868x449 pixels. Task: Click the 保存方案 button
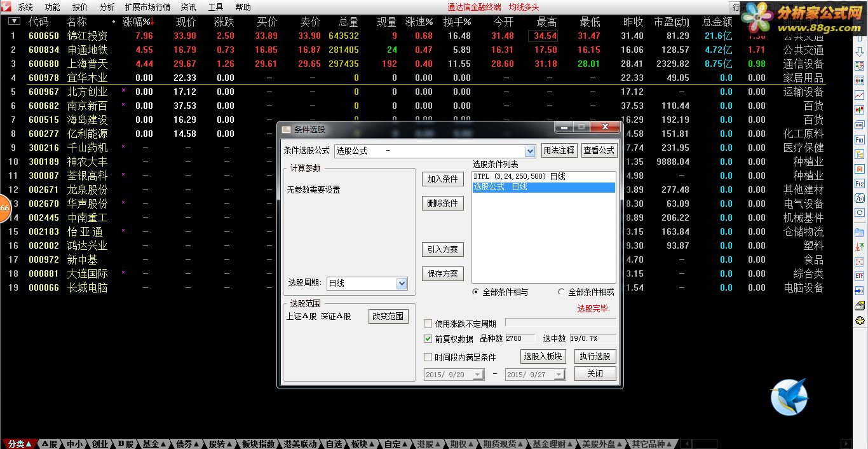(x=443, y=273)
